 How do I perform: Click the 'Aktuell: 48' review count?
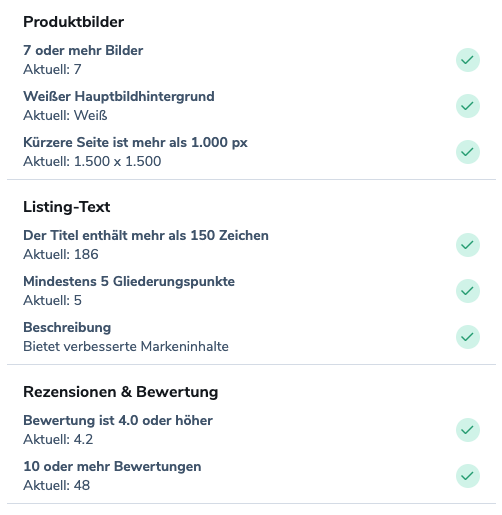pos(57,485)
